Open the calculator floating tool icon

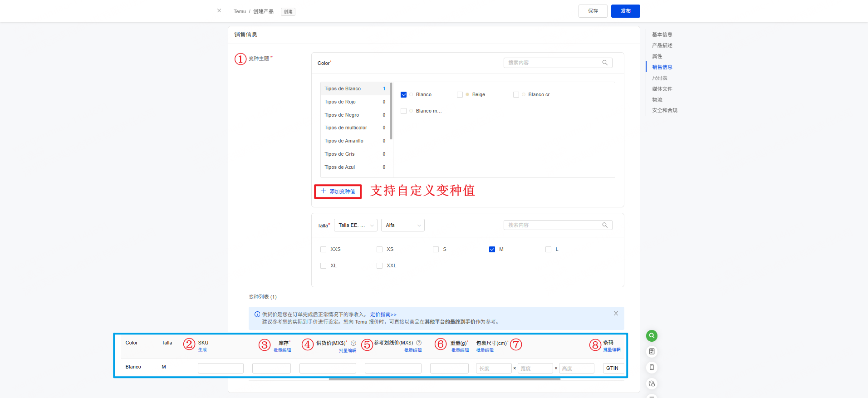tap(652, 352)
